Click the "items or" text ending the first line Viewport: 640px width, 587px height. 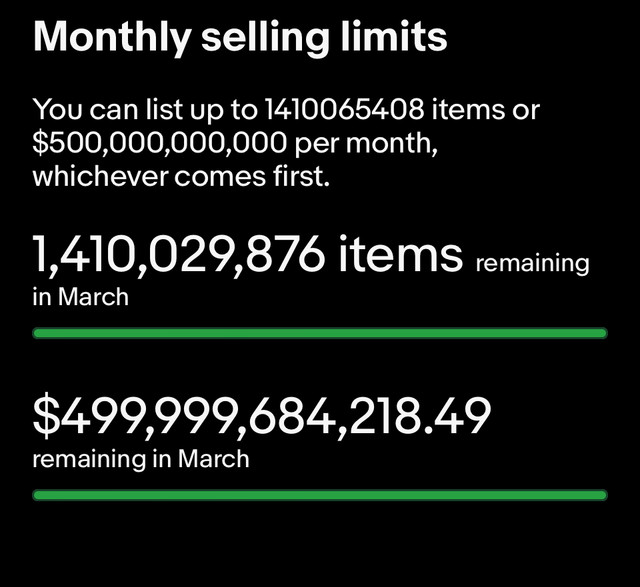coord(486,109)
